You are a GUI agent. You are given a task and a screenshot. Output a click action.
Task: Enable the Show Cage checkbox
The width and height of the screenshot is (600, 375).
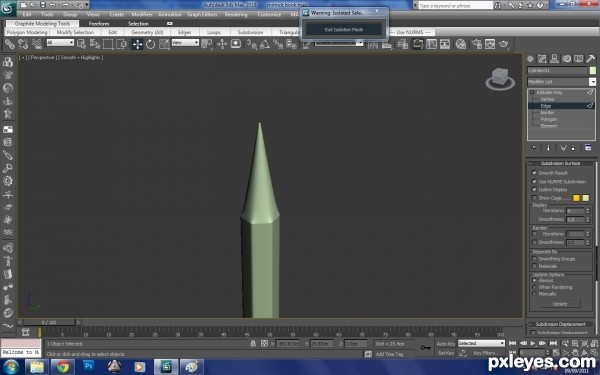tap(534, 198)
